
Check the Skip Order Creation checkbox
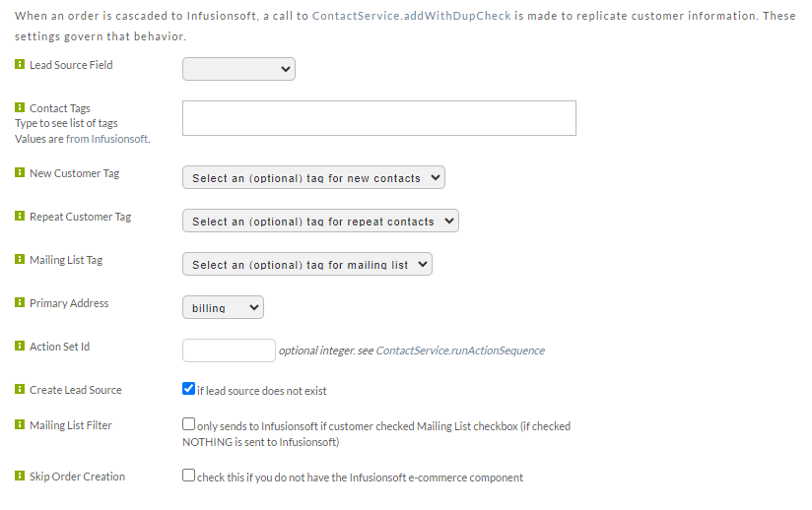pyautogui.click(x=188, y=476)
